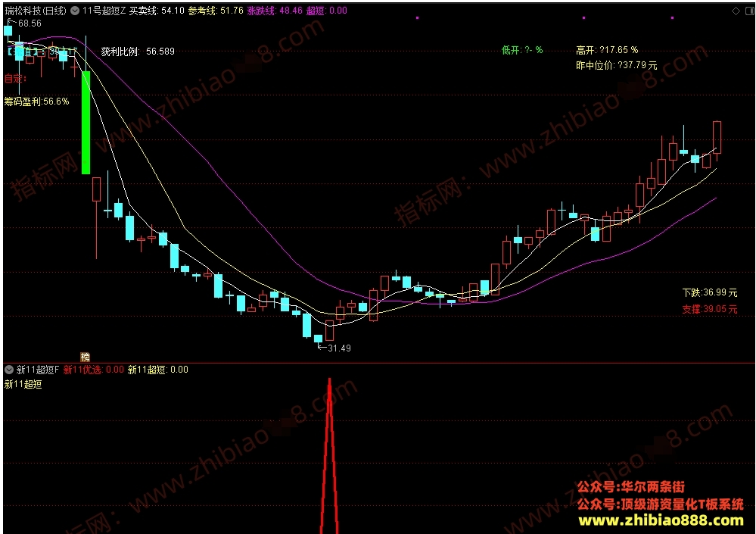
Task: Click the 筹码盈利:56.6% label
Action: click(x=36, y=101)
